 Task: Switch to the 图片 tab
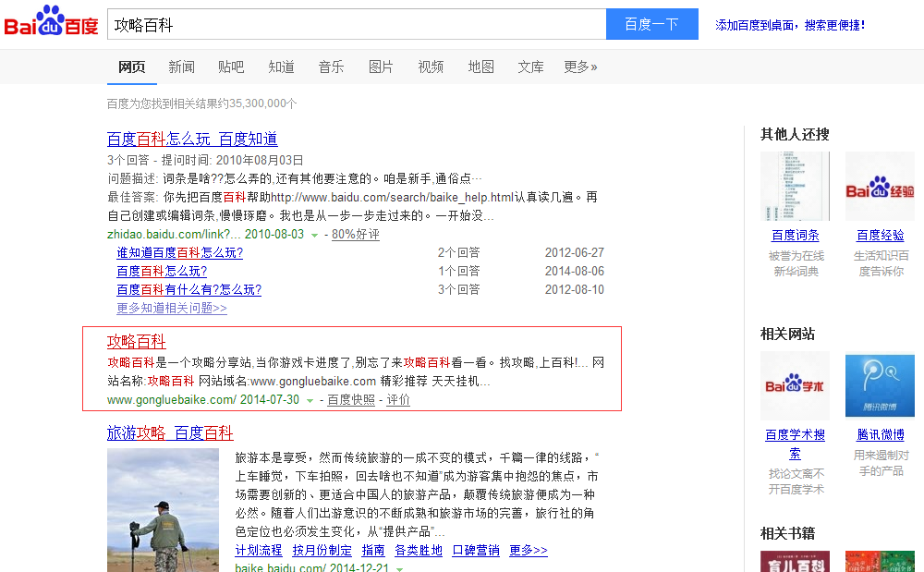(x=381, y=67)
